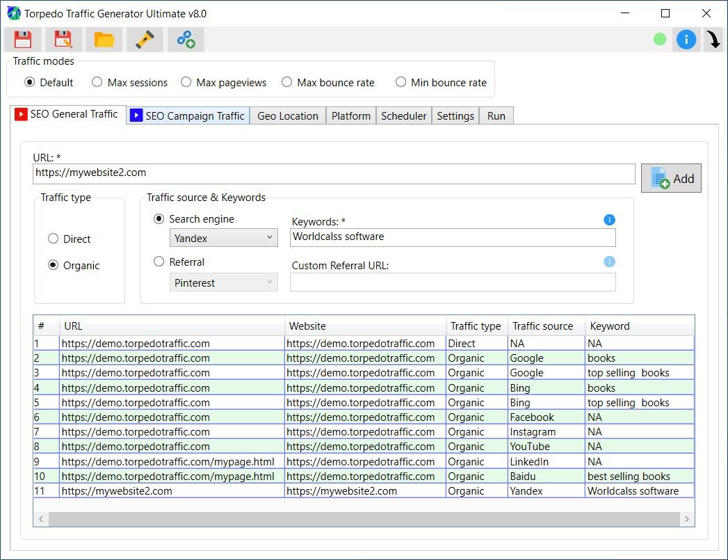The height and width of the screenshot is (560, 728).
Task: Switch to SEO General Traffic tab
Action: tap(67, 114)
